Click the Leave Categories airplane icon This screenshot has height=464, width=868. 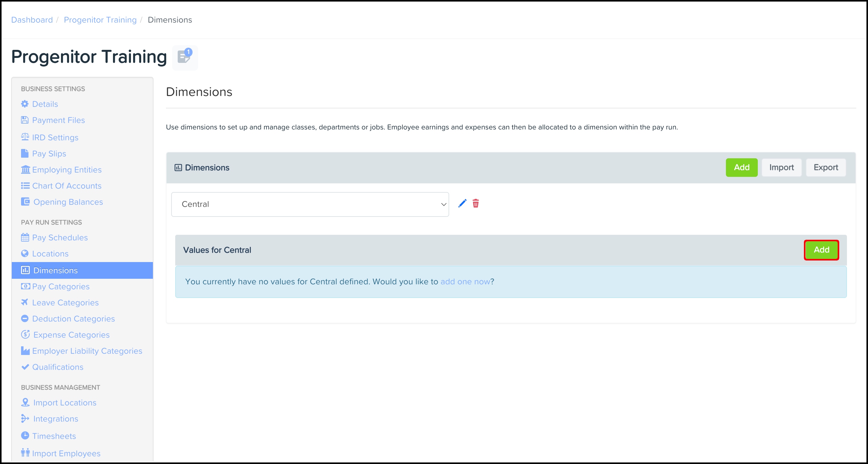(25, 302)
